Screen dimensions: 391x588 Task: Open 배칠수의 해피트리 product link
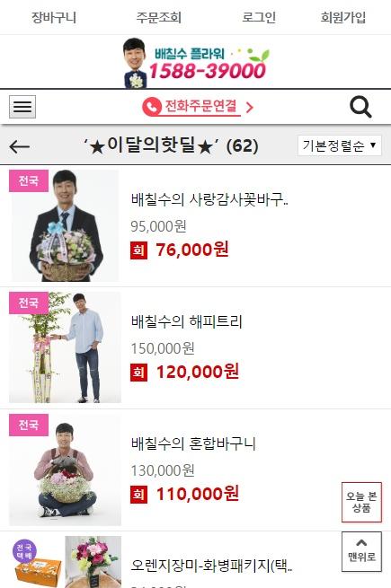point(187,321)
